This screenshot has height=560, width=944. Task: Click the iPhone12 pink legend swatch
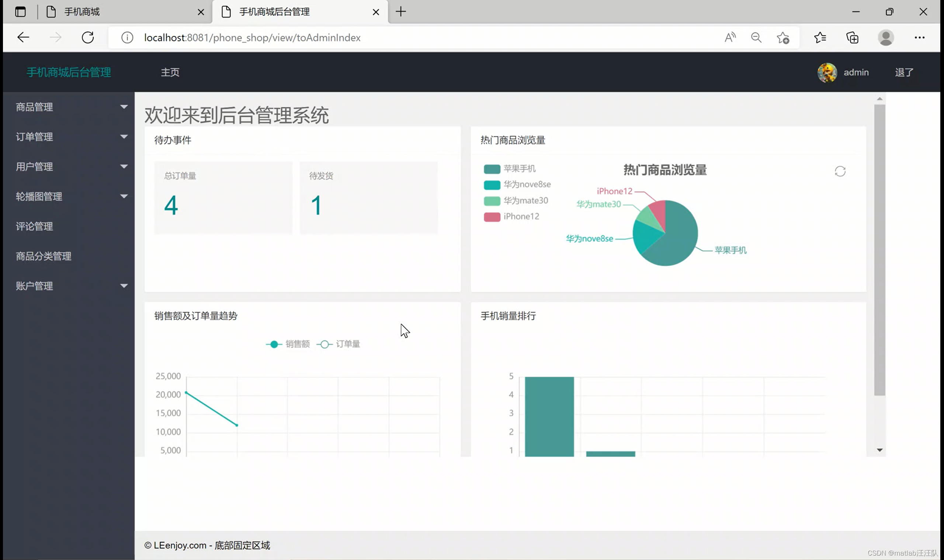492,217
